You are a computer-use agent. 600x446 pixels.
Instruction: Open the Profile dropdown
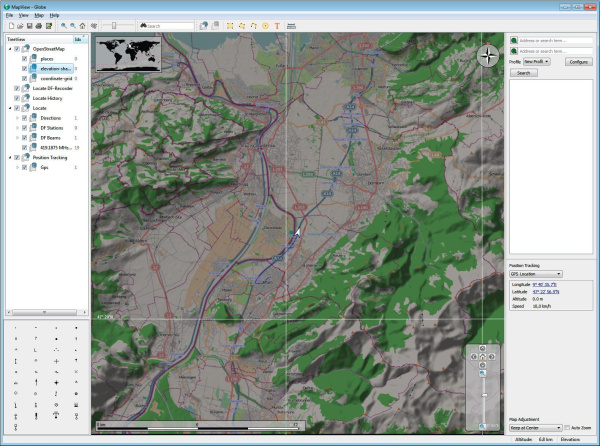pos(538,62)
